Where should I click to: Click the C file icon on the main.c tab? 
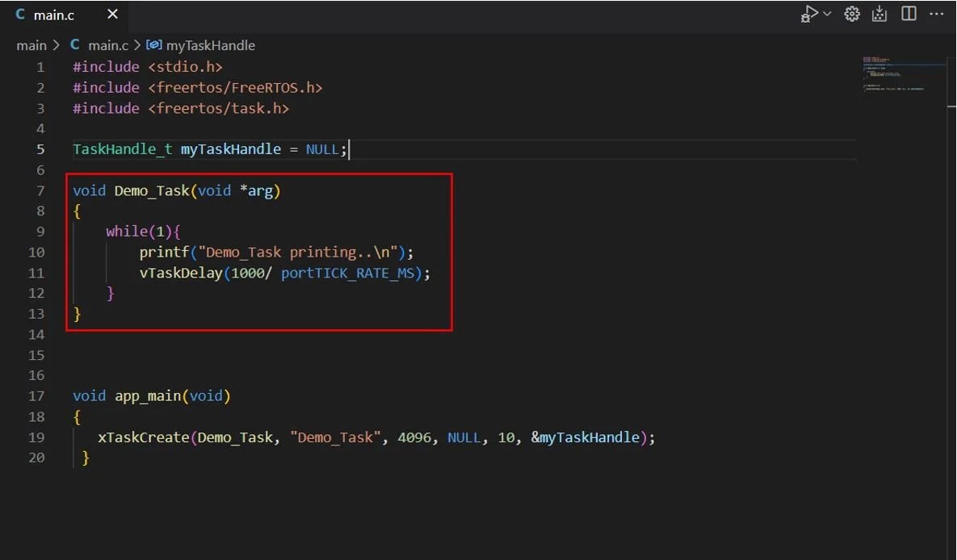tap(20, 14)
